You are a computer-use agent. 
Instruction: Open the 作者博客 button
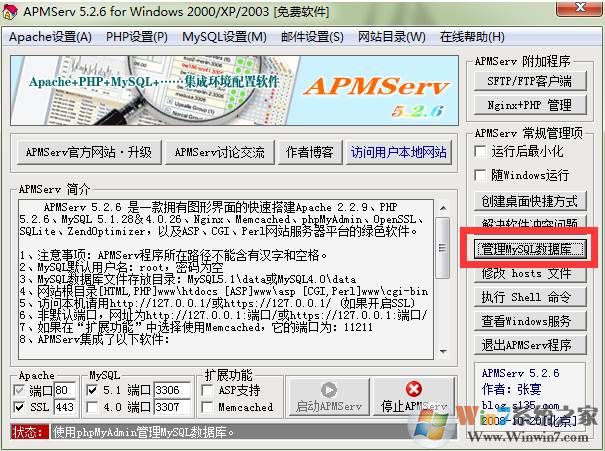click(309, 152)
